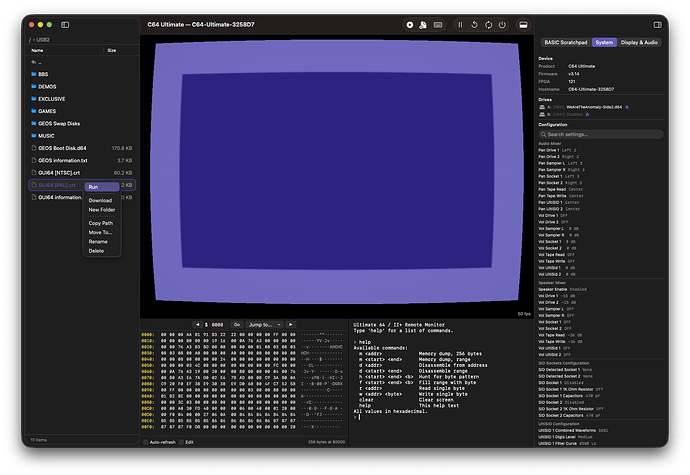Sort by Name column header

[37, 51]
